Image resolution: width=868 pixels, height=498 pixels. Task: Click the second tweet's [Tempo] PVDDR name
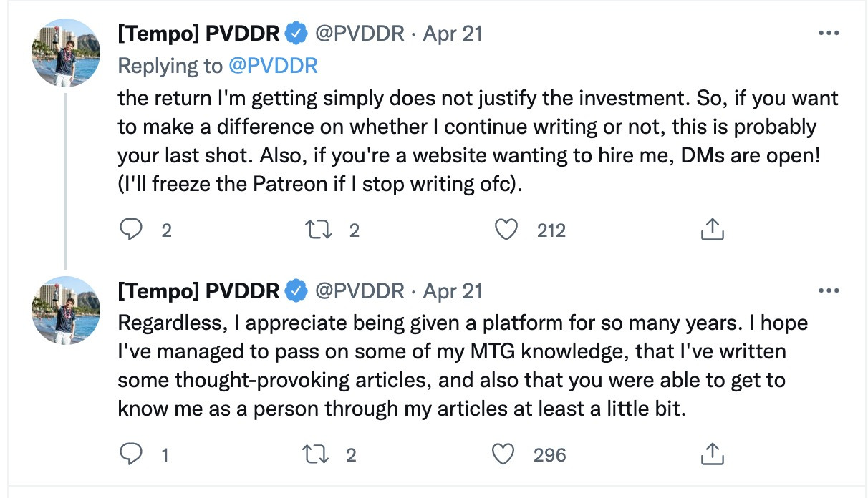(198, 291)
